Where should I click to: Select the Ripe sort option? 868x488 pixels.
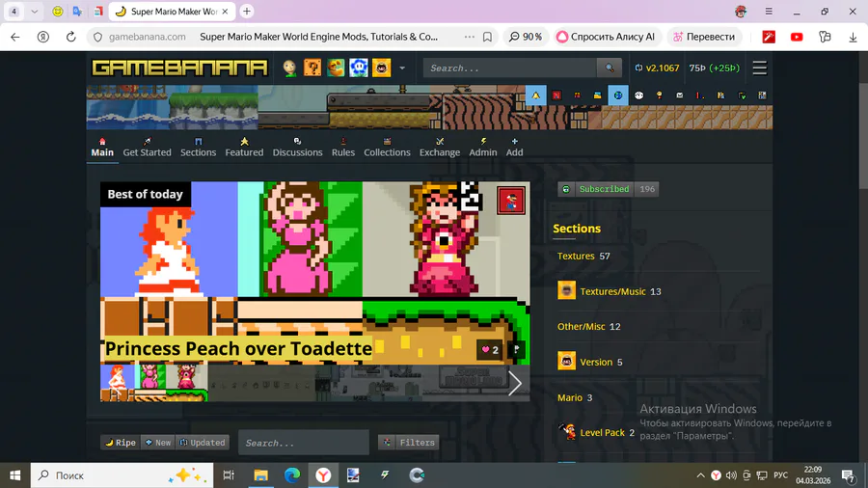pyautogui.click(x=121, y=443)
